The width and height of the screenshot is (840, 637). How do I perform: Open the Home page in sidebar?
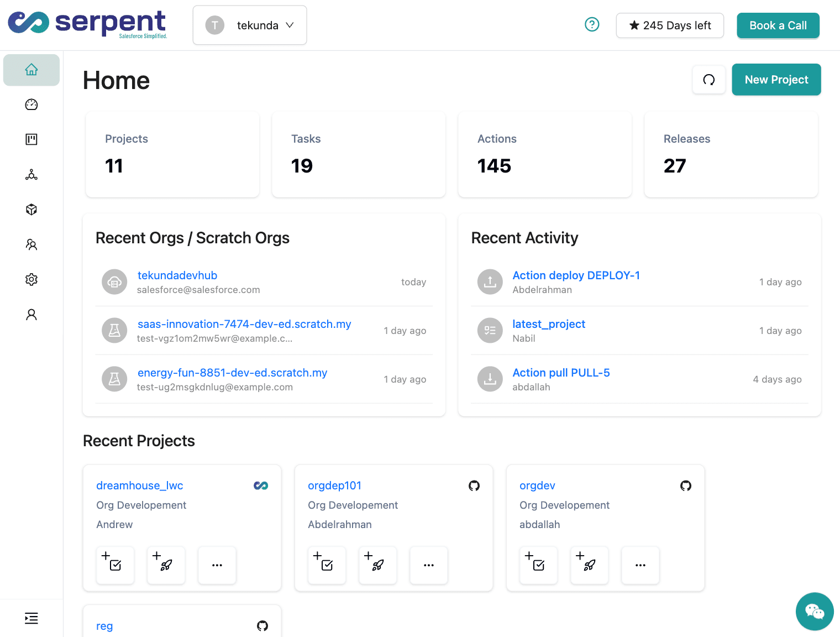coord(32,70)
